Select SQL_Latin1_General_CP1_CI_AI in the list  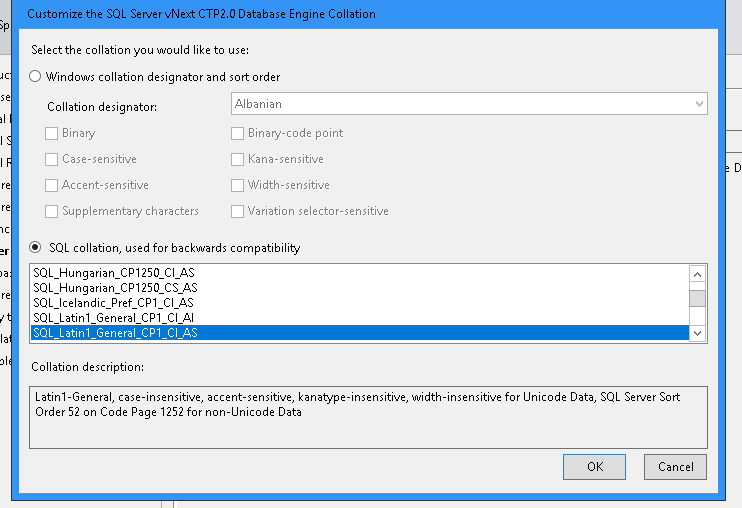coord(360,318)
